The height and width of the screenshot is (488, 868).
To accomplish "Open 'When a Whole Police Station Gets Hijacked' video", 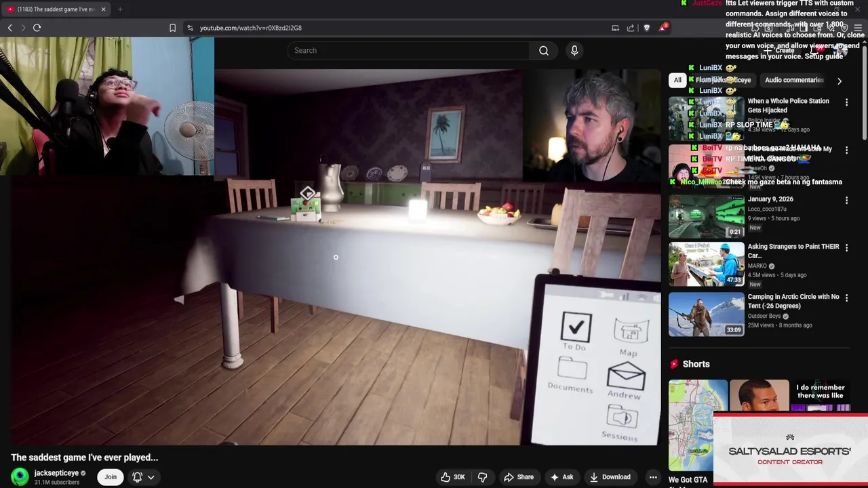I will click(788, 105).
